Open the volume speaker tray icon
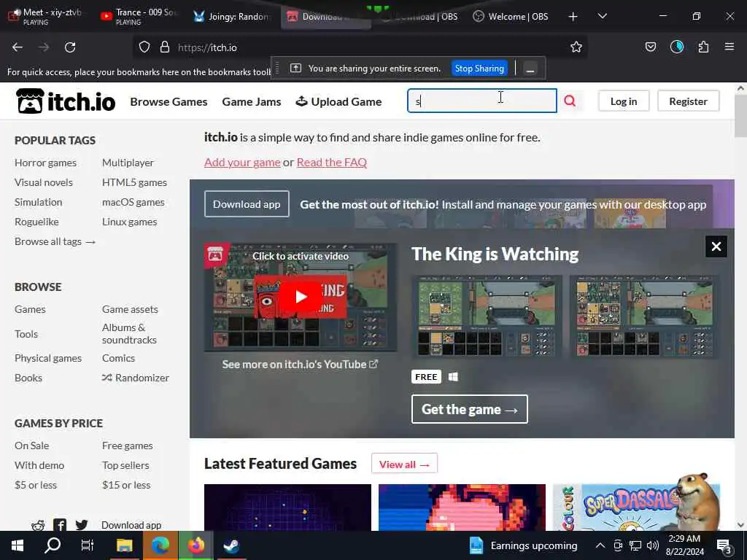 (x=653, y=545)
